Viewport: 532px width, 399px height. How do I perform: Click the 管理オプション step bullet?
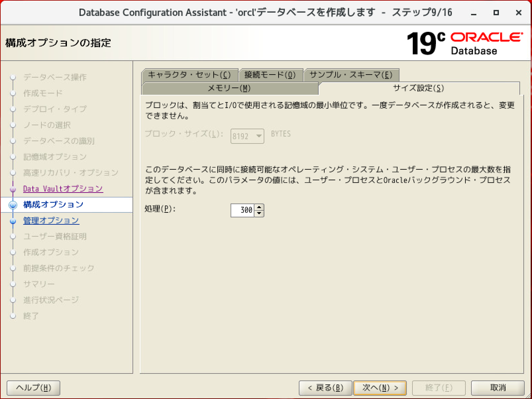pos(13,221)
